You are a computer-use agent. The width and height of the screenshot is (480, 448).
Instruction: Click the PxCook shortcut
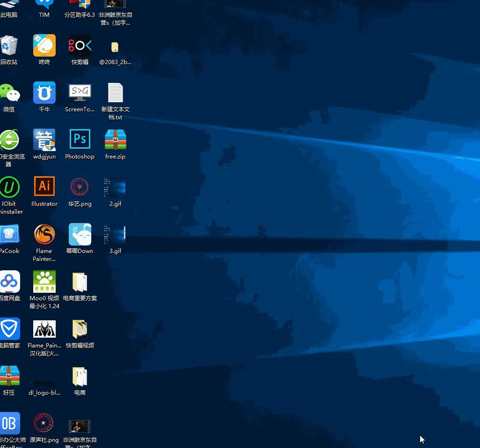(9, 234)
